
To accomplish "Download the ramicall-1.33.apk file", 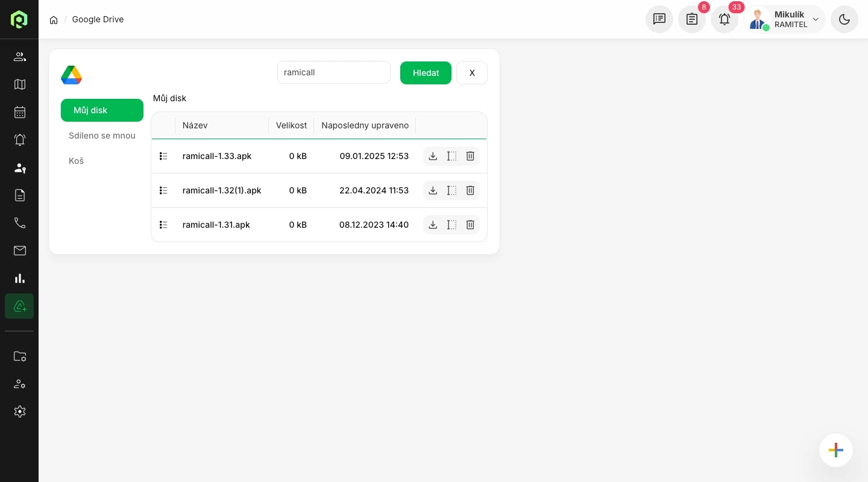I will (x=433, y=156).
